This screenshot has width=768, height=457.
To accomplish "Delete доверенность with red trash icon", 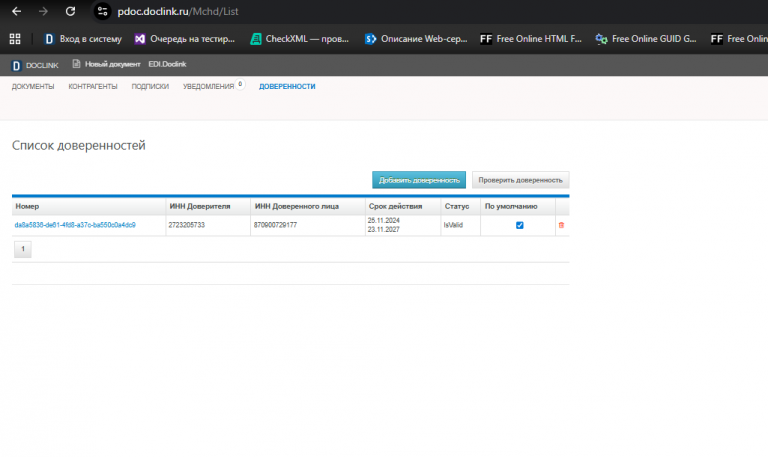I will pyautogui.click(x=561, y=225).
